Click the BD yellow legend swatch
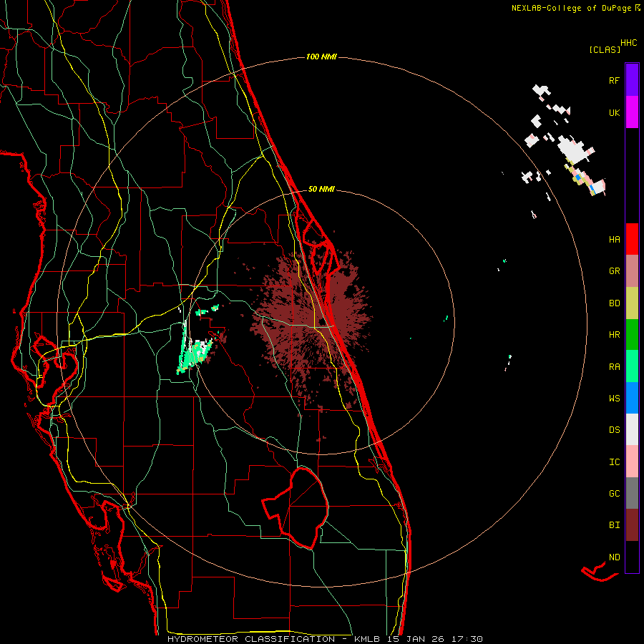Screen dimensions: 644x644 point(632,303)
